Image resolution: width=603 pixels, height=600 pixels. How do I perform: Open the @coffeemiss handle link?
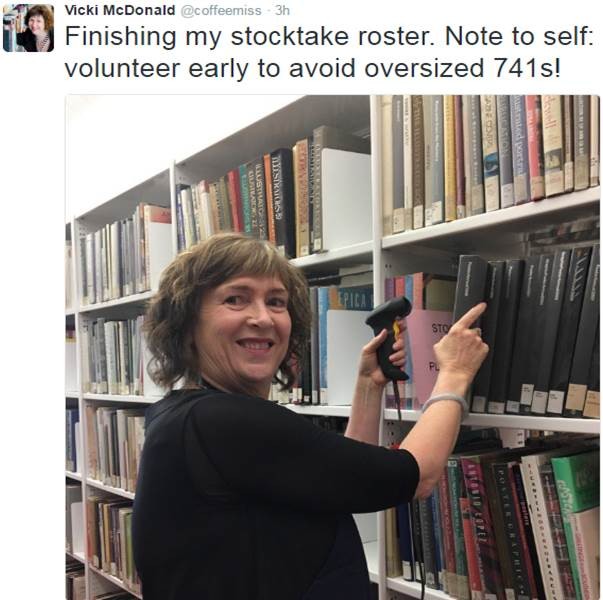221,10
